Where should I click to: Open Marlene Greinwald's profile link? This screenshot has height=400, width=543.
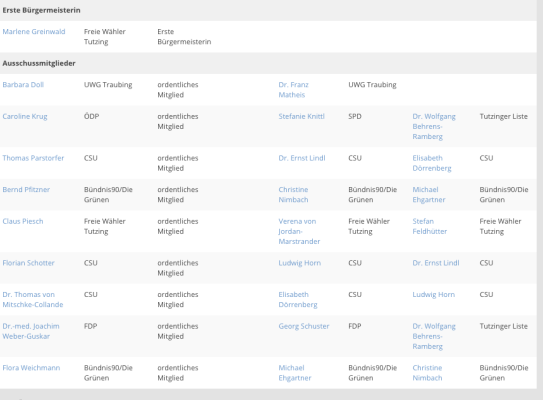click(34, 32)
